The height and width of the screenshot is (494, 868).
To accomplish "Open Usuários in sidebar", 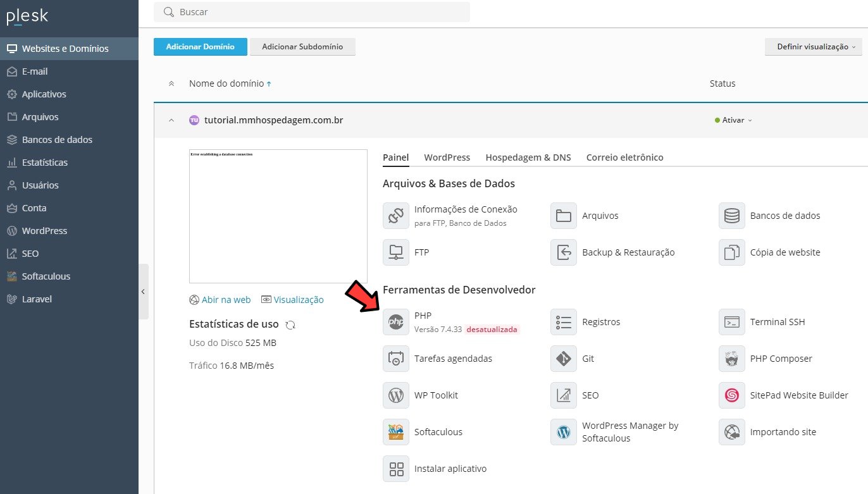I will [x=69, y=185].
